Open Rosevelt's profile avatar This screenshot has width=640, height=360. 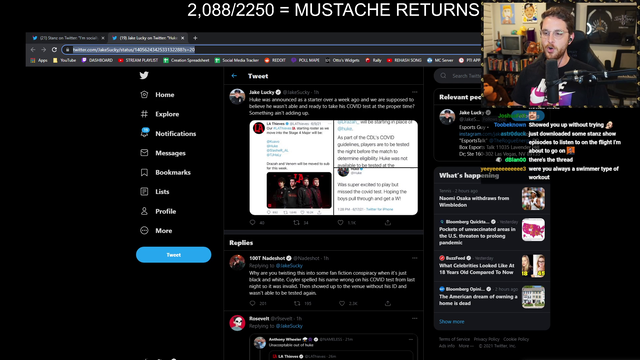click(237, 323)
